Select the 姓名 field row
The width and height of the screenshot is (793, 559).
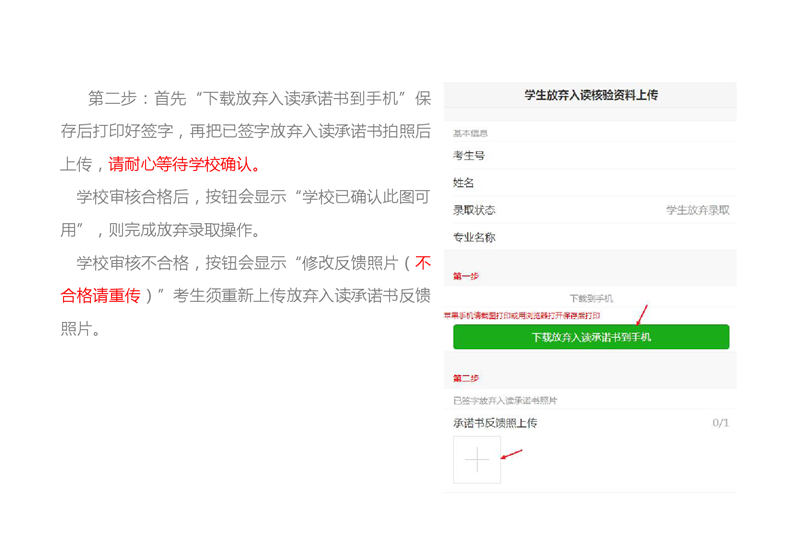pos(590,183)
